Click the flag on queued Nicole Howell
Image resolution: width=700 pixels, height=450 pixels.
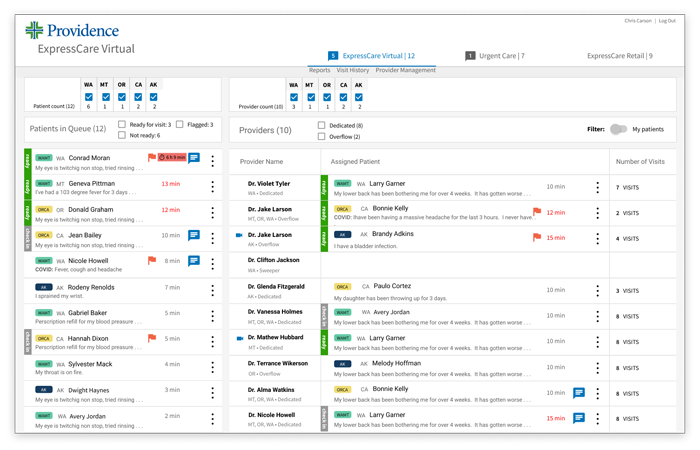152,260
